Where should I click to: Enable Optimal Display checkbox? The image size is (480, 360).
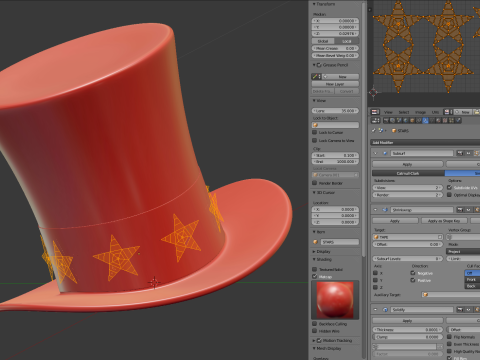[449, 195]
